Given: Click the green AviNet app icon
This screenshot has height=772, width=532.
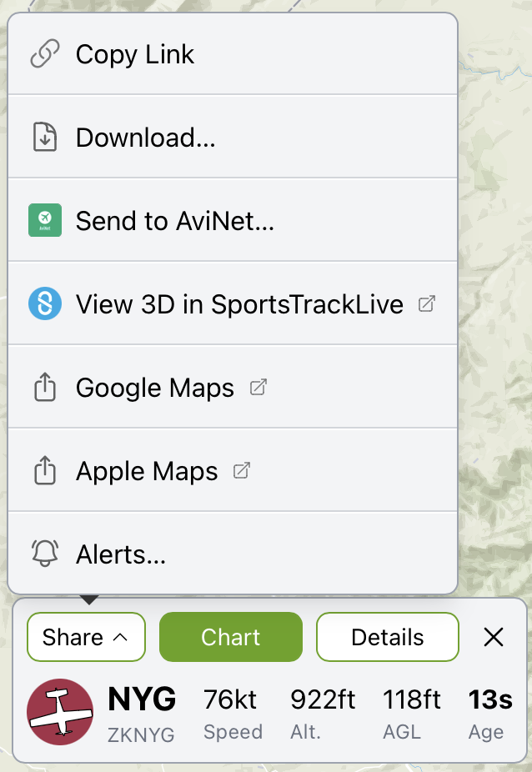Looking at the screenshot, I should [x=44, y=221].
